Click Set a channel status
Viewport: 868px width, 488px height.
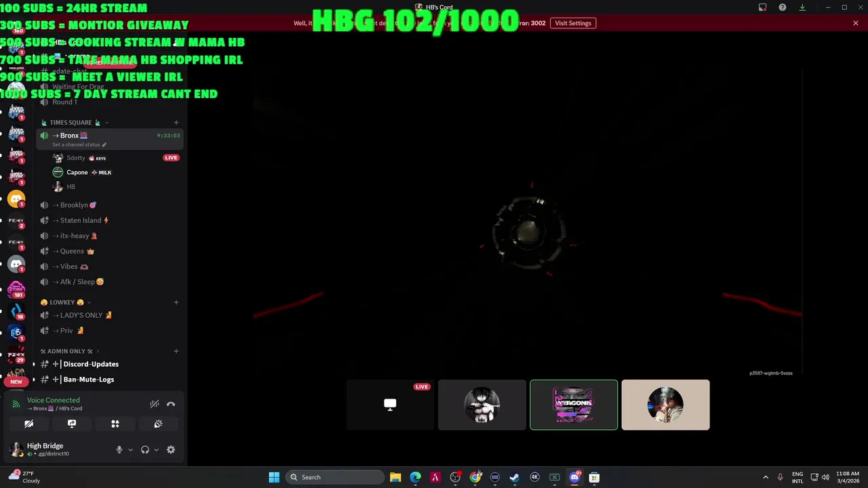tap(79, 144)
